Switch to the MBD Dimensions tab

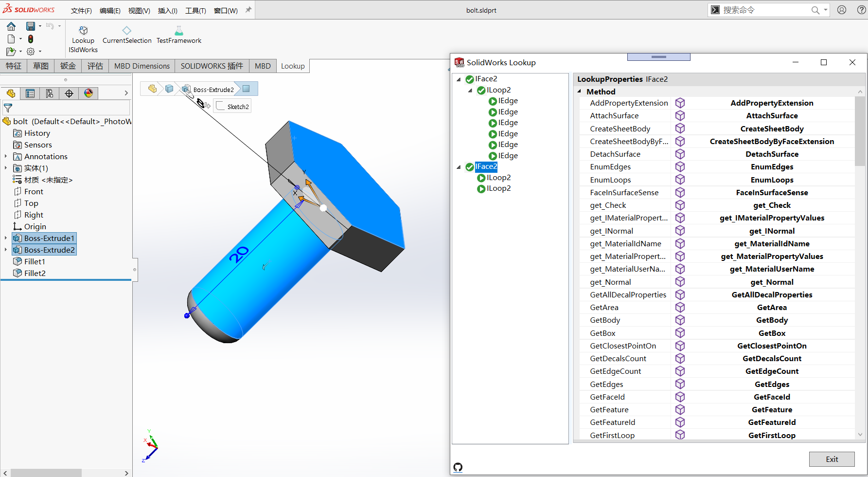pos(142,66)
